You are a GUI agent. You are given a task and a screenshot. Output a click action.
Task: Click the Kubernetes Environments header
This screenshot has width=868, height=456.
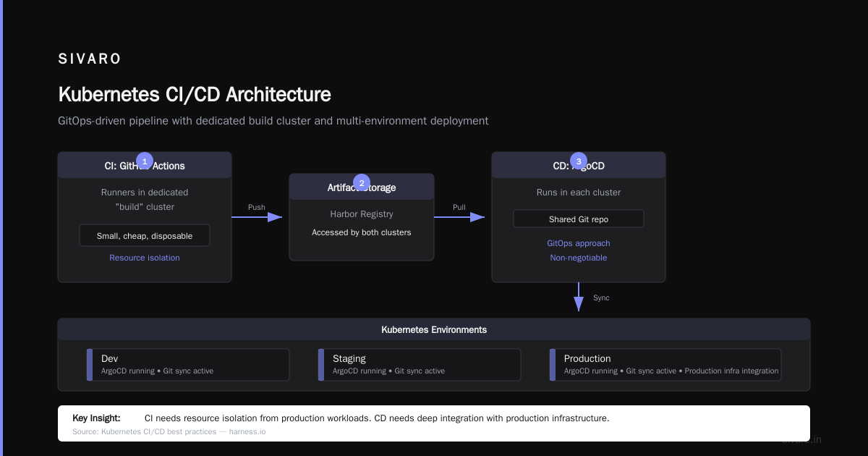click(x=434, y=329)
